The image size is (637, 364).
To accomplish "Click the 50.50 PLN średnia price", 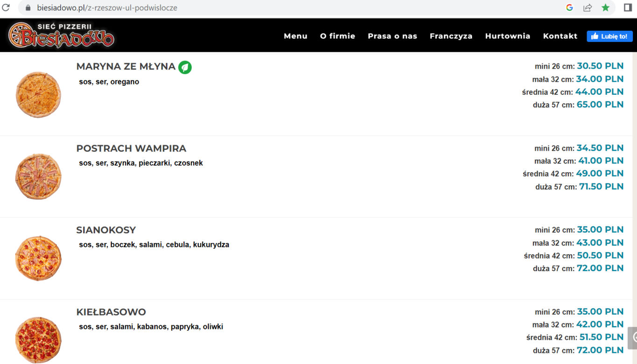I will click(x=601, y=255).
